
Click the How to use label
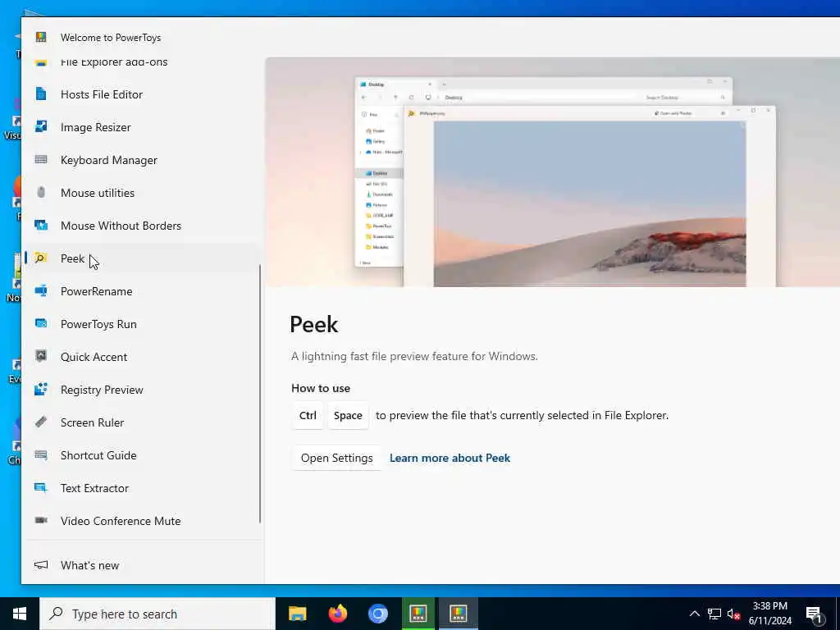[x=321, y=388]
